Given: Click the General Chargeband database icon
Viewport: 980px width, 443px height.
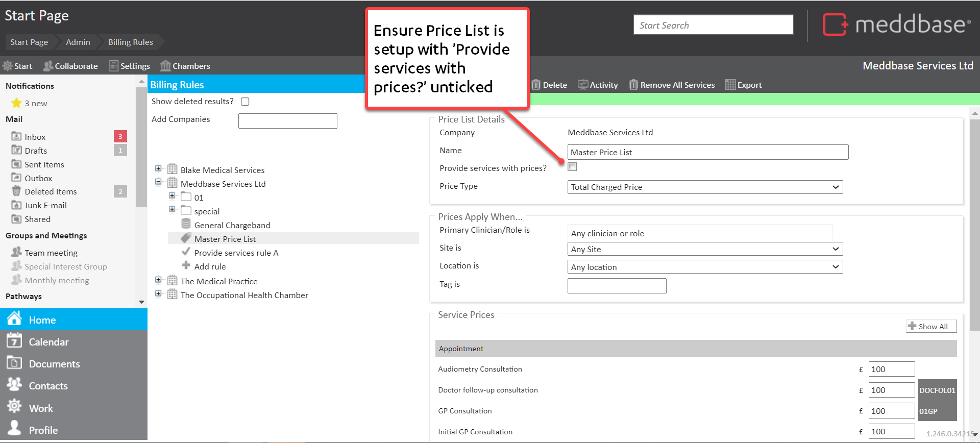Looking at the screenshot, I should (x=186, y=225).
